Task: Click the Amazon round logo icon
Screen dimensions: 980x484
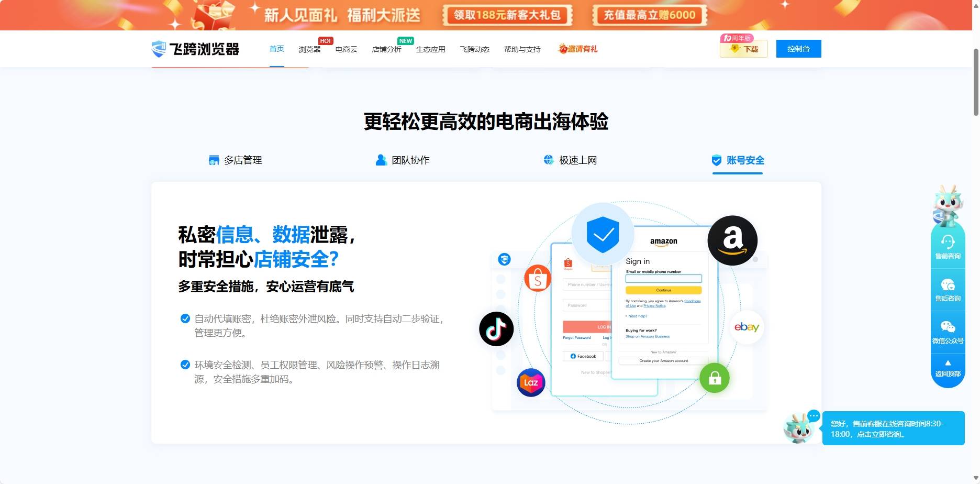Action: click(x=732, y=240)
